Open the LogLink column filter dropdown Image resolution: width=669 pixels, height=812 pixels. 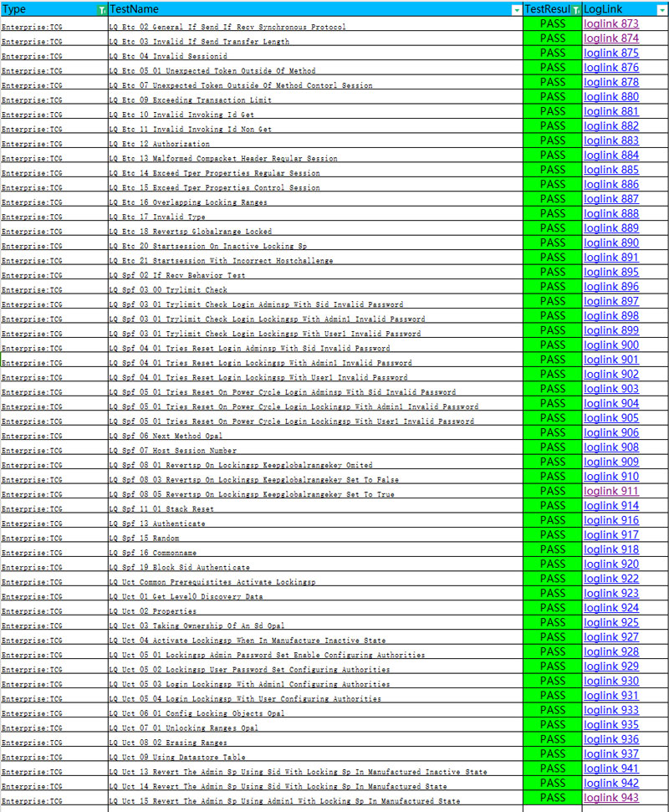[661, 10]
